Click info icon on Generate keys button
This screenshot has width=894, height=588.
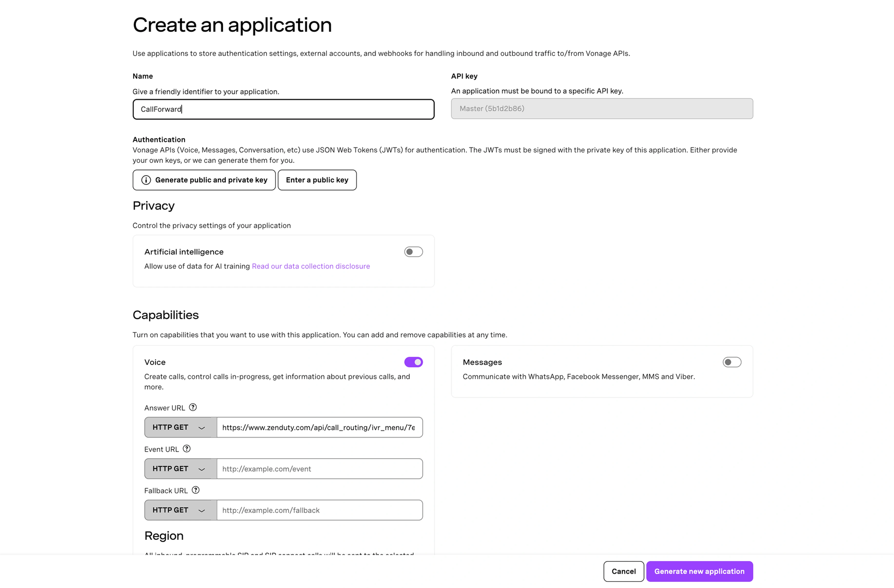pos(146,180)
